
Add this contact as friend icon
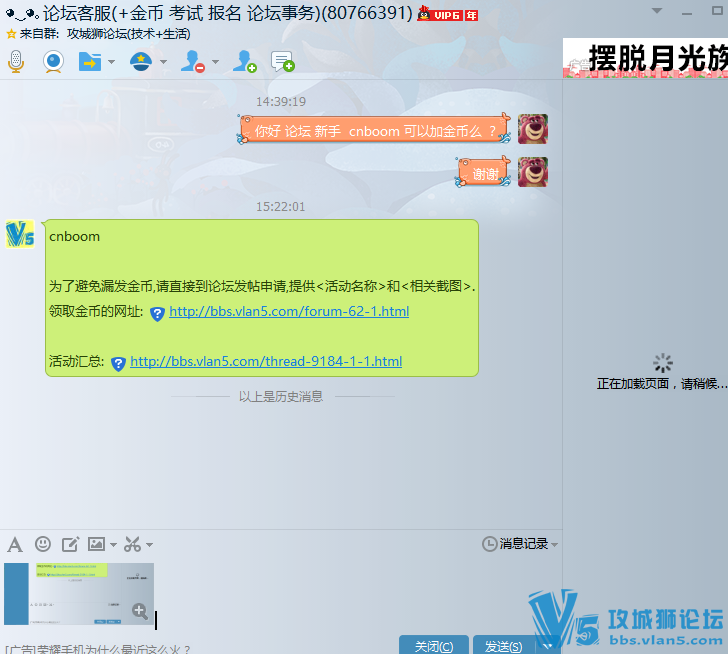coord(245,61)
